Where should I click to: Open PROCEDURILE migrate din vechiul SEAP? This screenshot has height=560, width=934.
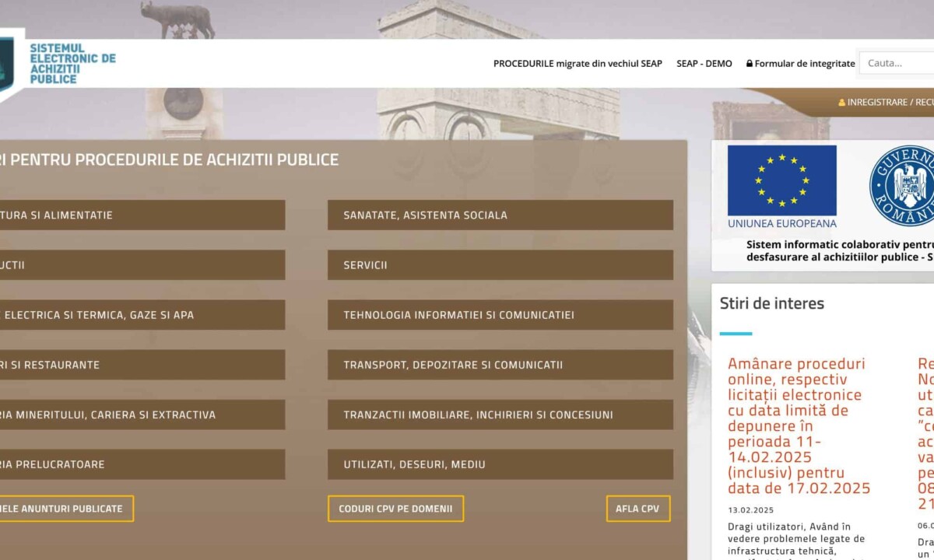click(x=578, y=64)
